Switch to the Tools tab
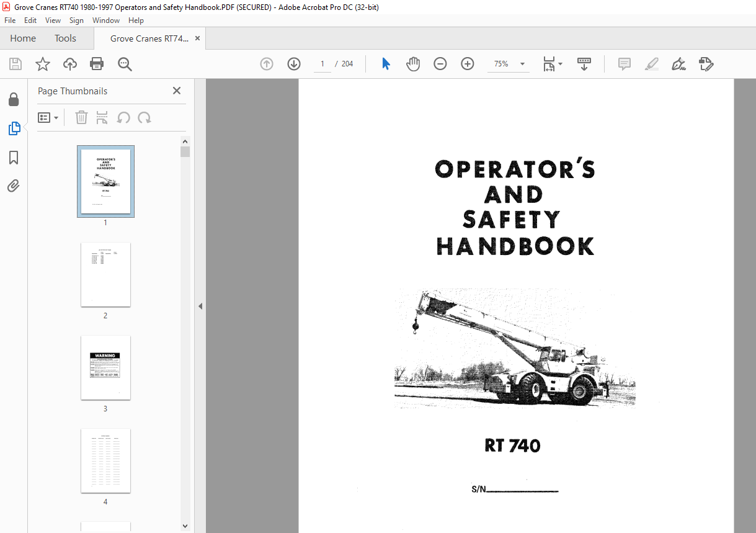 (65, 38)
